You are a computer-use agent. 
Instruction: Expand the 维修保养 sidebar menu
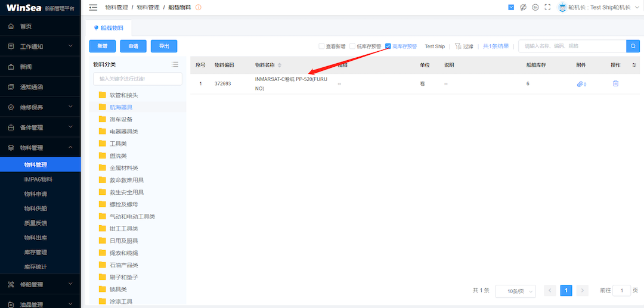click(x=41, y=107)
